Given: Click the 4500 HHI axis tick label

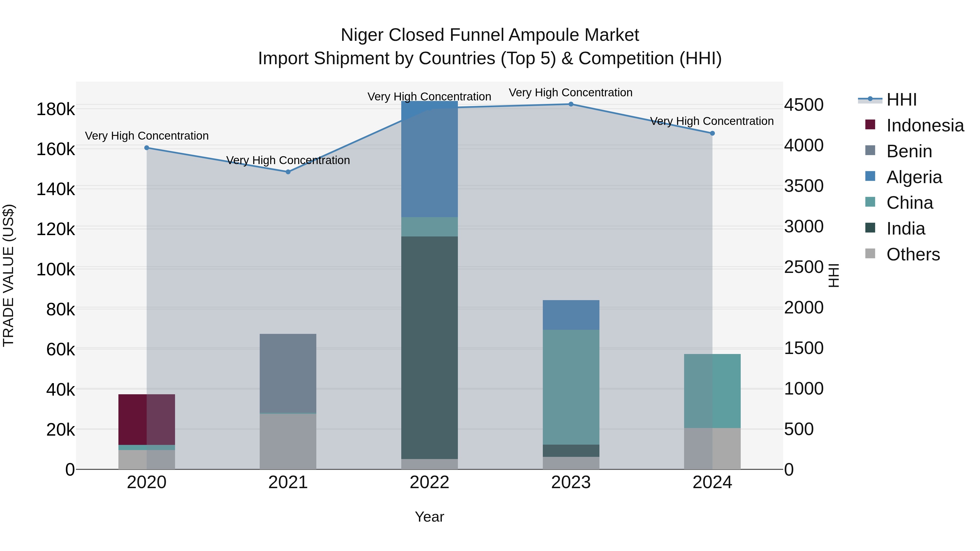Looking at the screenshot, I should [804, 105].
